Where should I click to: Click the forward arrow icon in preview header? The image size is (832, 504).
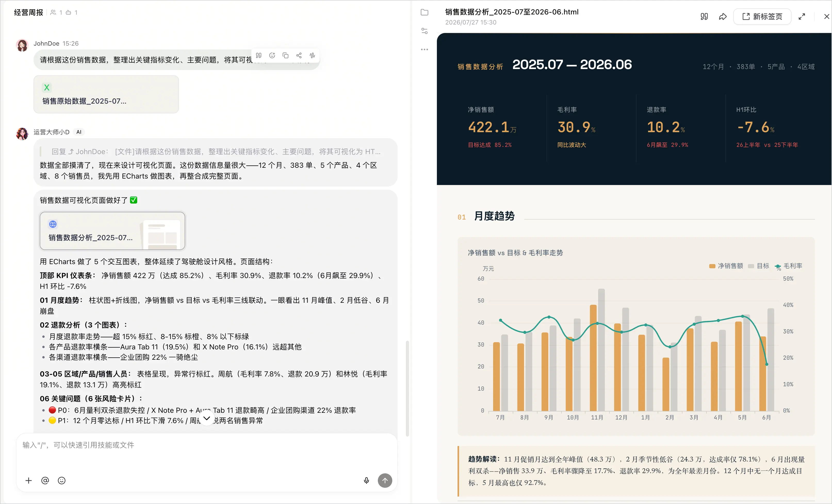click(723, 16)
